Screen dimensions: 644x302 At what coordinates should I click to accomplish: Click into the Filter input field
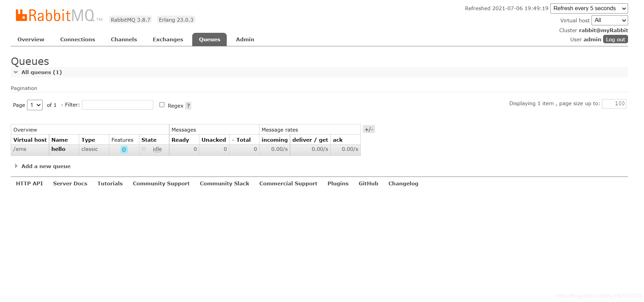pyautogui.click(x=117, y=105)
